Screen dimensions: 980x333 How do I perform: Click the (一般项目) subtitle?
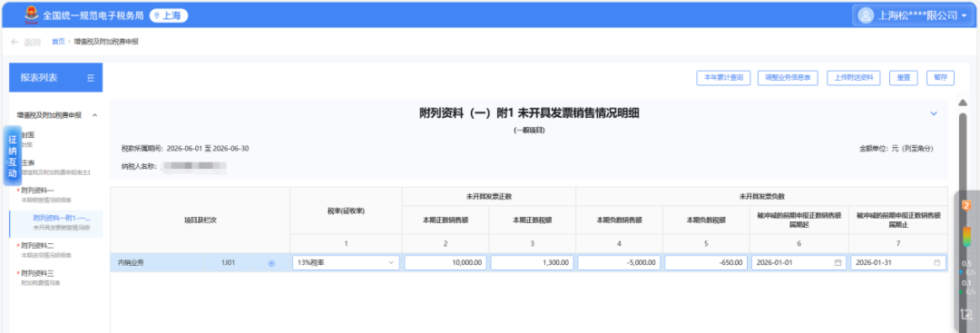tap(529, 130)
